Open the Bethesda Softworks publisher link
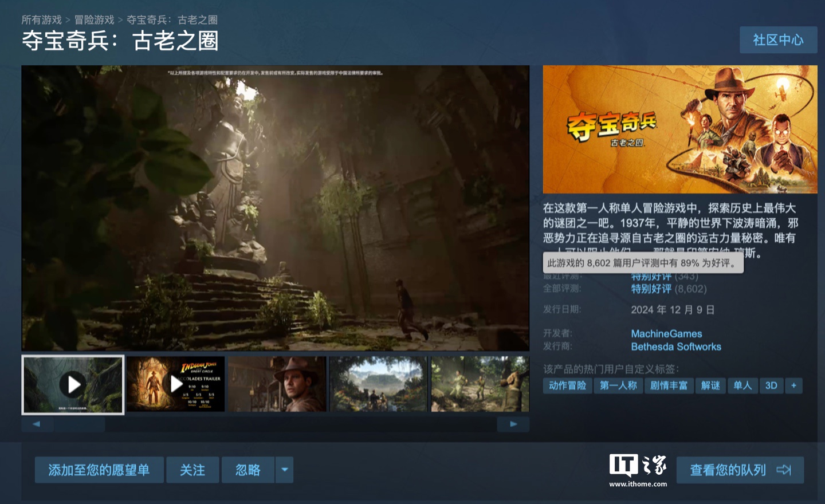825x504 pixels. [676, 347]
